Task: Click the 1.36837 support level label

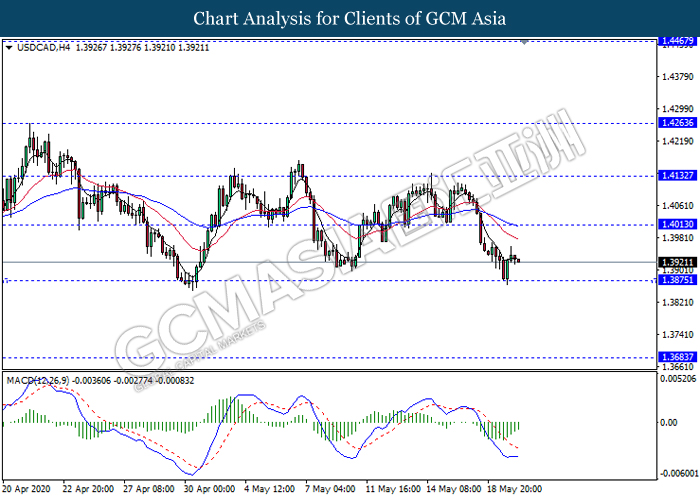Action: click(x=678, y=357)
